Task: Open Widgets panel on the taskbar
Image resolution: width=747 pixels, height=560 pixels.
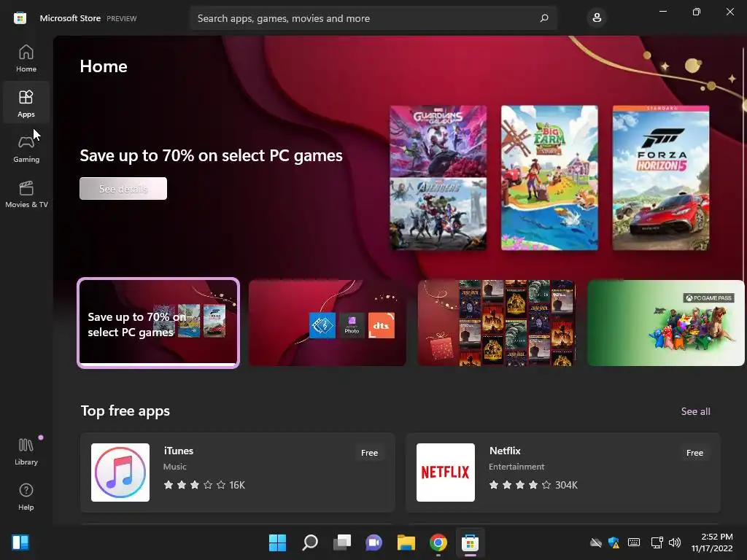Action: click(20, 542)
